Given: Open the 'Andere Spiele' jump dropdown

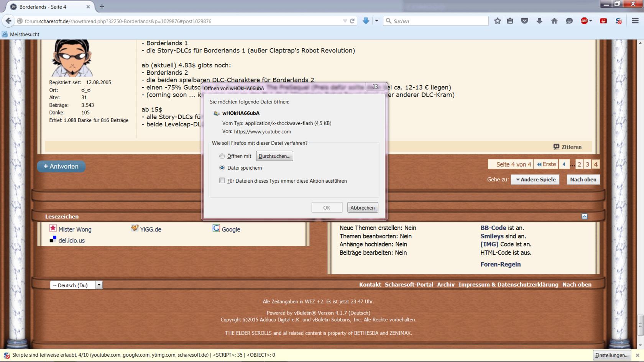Looking at the screenshot, I should tap(536, 179).
